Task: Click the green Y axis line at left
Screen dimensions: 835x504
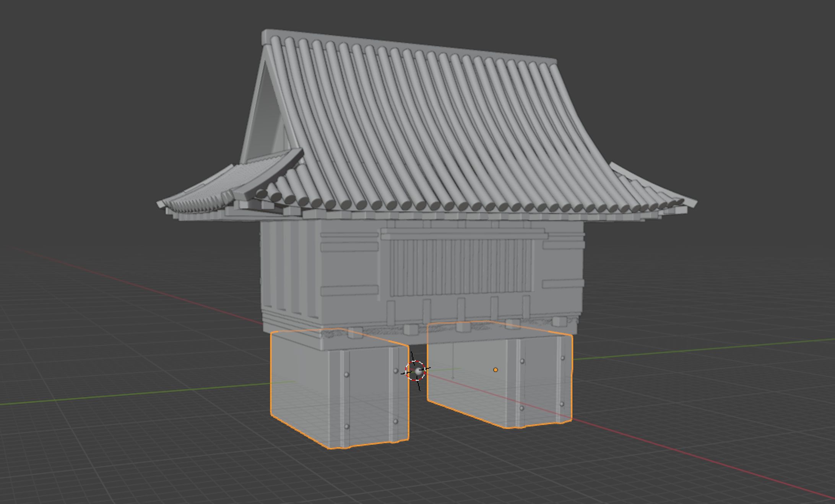Action: [x=134, y=394]
